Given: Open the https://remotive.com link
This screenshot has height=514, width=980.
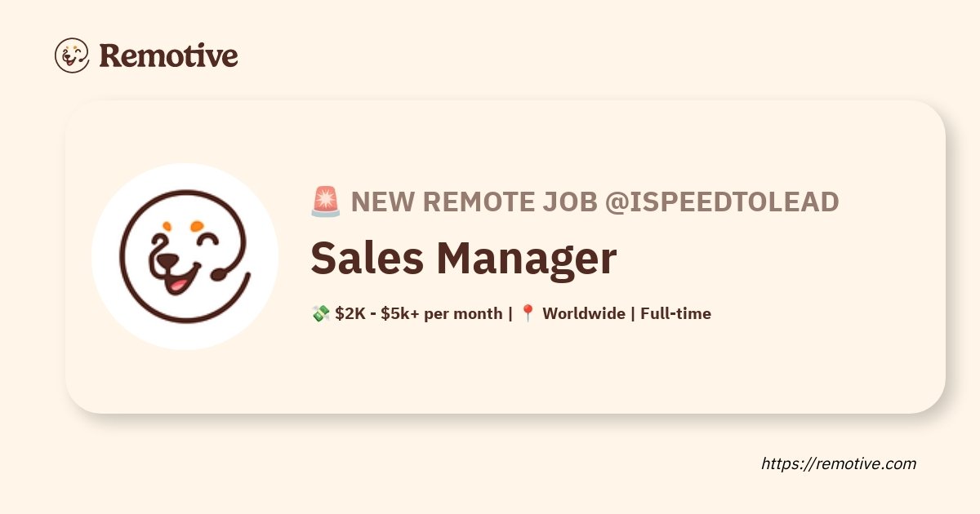Looking at the screenshot, I should pyautogui.click(x=839, y=463).
